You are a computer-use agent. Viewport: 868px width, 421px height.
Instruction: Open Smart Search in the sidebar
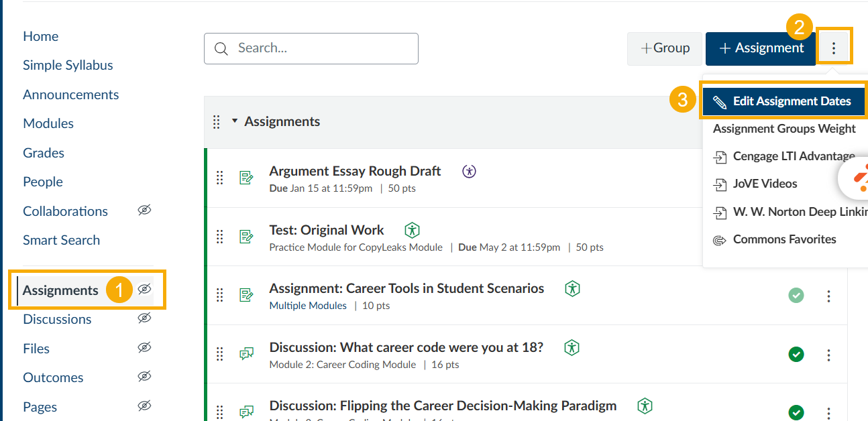click(61, 240)
